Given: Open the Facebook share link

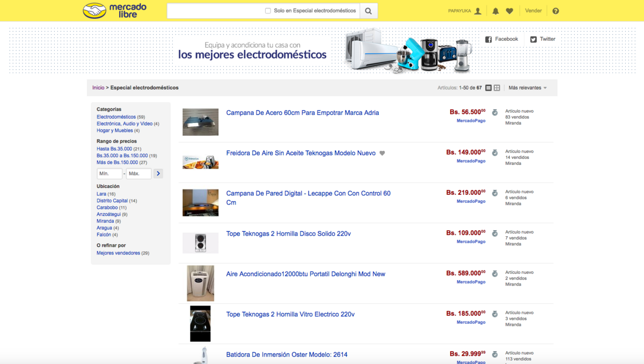Looking at the screenshot, I should [x=502, y=39].
